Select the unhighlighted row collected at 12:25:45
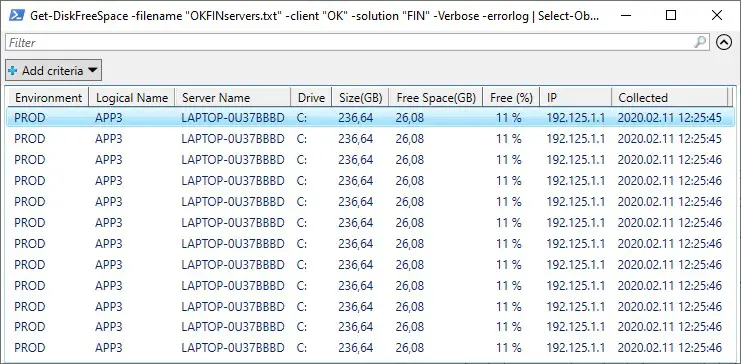Image resolution: width=741 pixels, height=364 pixels. point(371,139)
